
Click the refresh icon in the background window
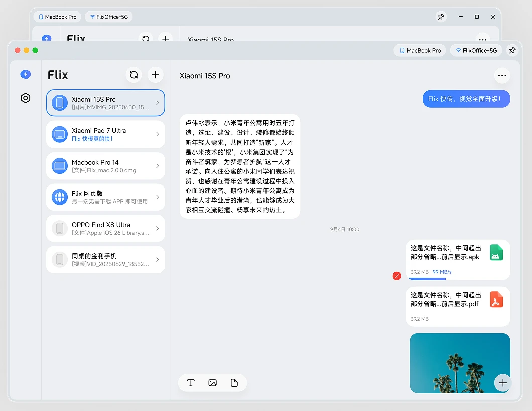[x=146, y=38]
